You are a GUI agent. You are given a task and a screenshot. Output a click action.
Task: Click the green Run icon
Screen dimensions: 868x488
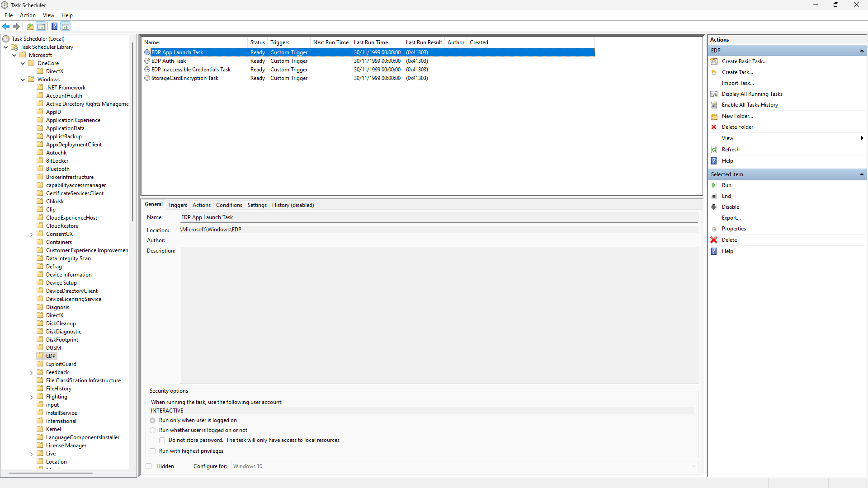click(x=714, y=185)
